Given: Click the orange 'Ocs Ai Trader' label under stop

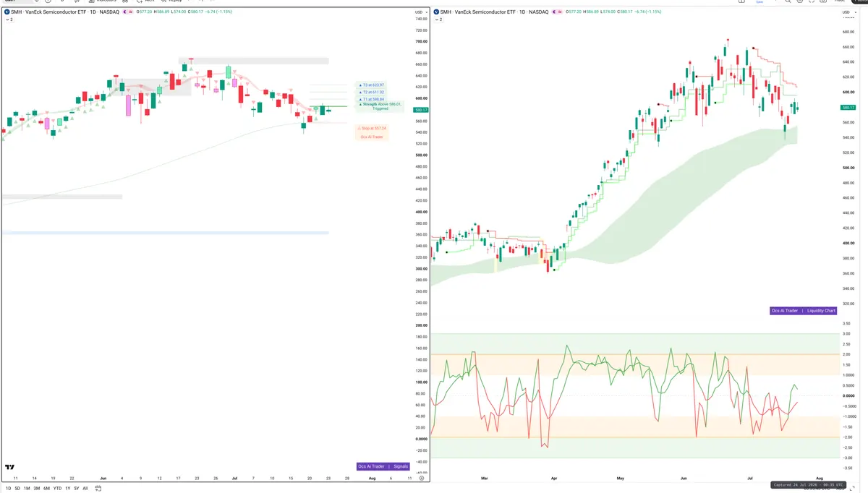Looking at the screenshot, I should (372, 137).
